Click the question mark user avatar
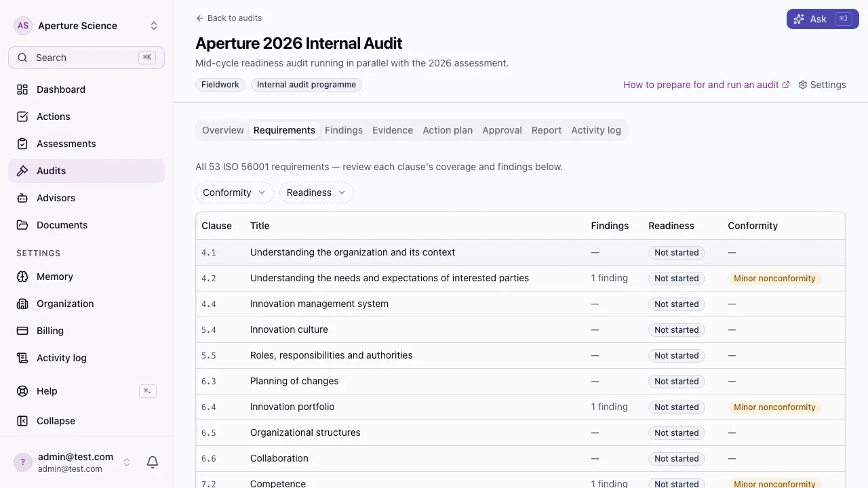 (23, 462)
